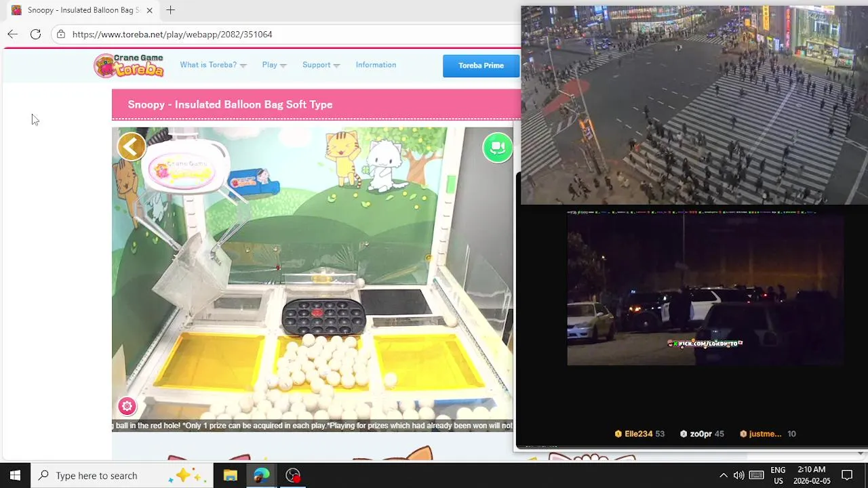Open the touch keyboard tray icon
The width and height of the screenshot is (868, 488).
point(757,475)
